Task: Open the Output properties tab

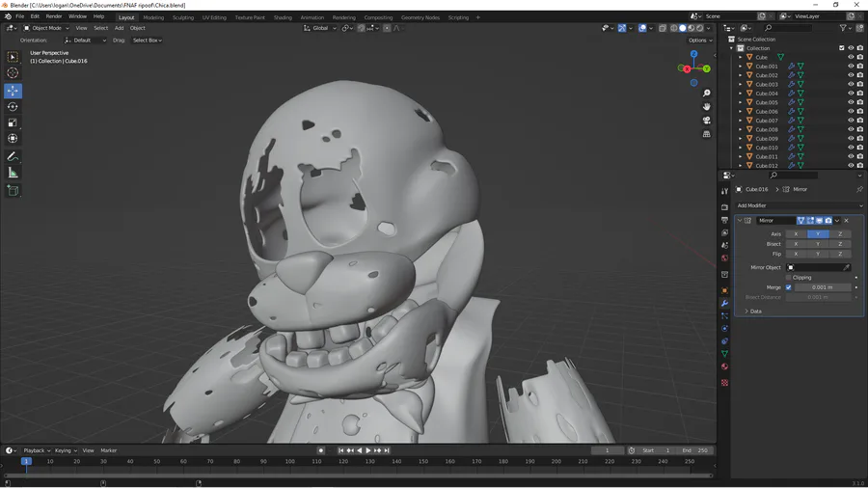Action: coord(724,220)
